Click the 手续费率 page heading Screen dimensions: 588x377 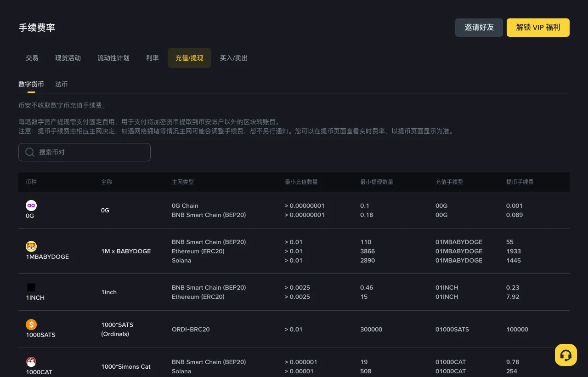[37, 28]
